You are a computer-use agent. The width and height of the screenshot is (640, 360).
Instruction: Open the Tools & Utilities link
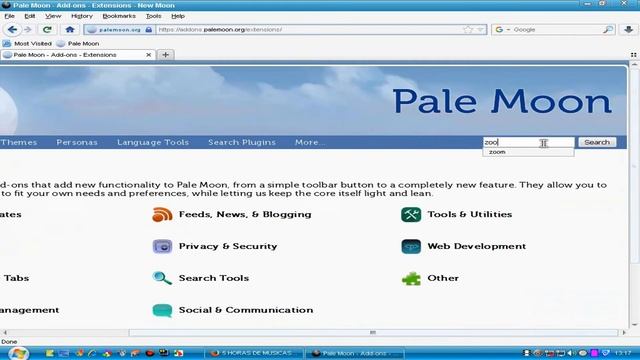tap(469, 214)
